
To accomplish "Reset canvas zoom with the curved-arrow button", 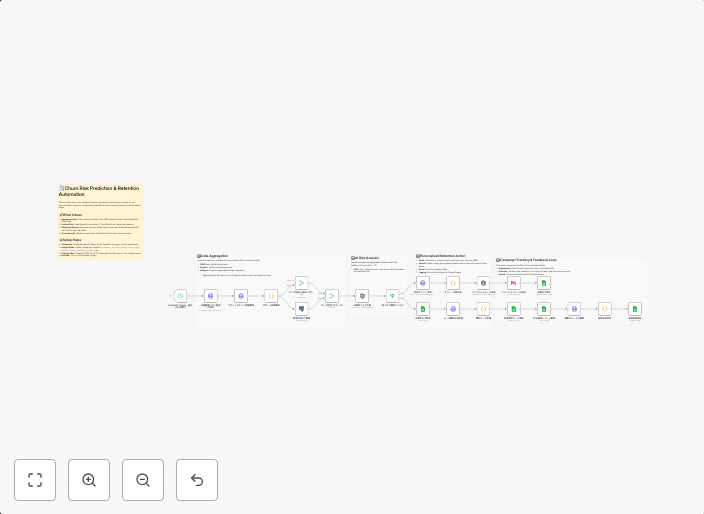I will click(x=197, y=480).
